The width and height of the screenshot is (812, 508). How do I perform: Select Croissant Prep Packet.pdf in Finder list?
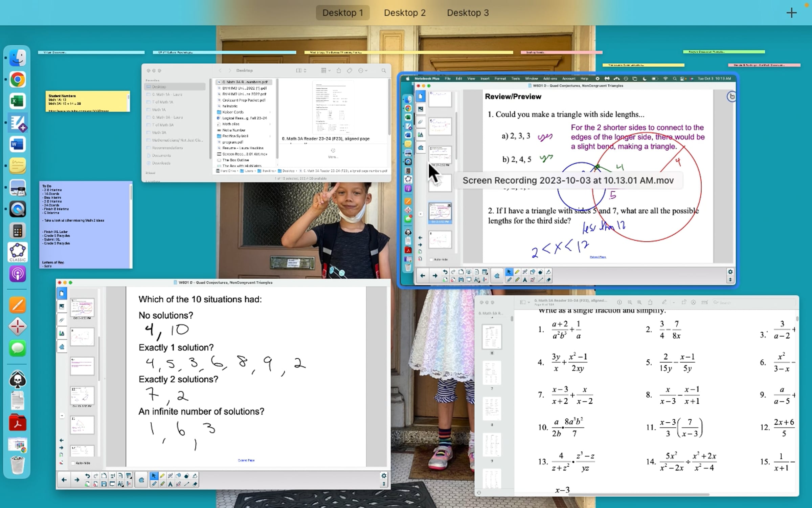pyautogui.click(x=244, y=100)
